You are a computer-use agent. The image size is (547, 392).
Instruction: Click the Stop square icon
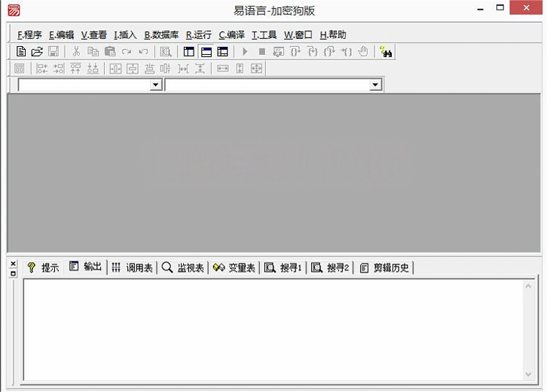coord(262,52)
